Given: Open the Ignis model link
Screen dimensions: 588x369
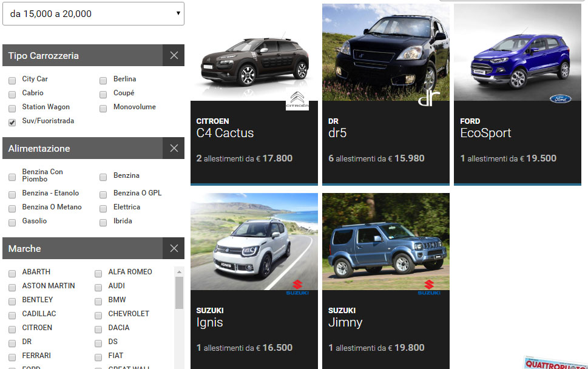Looking at the screenshot, I should [209, 322].
